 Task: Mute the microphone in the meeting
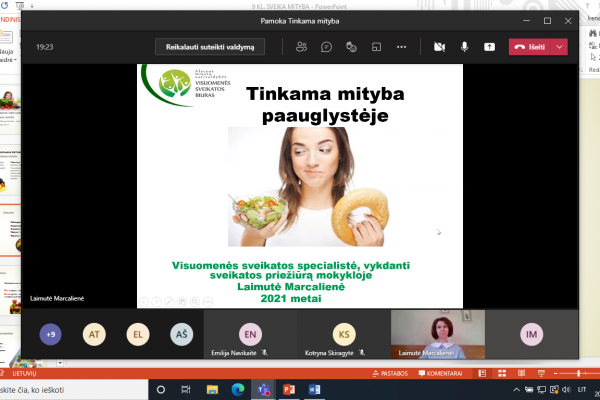(464, 47)
